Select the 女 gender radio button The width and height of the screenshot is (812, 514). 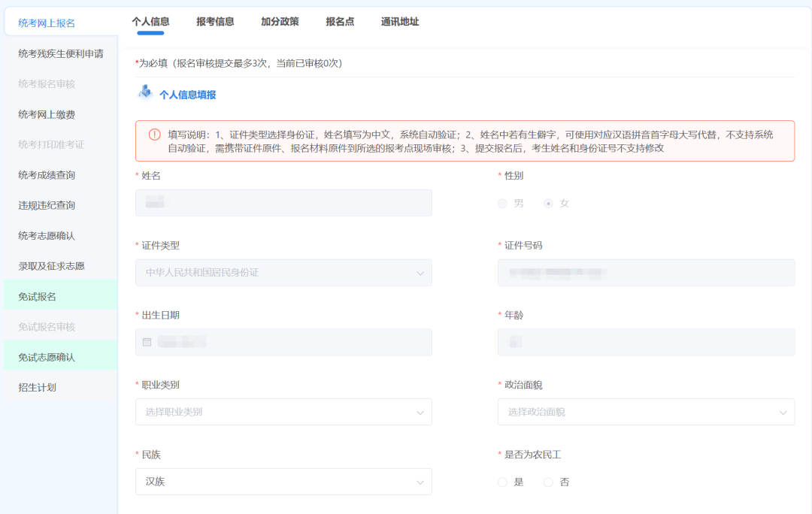(548, 204)
